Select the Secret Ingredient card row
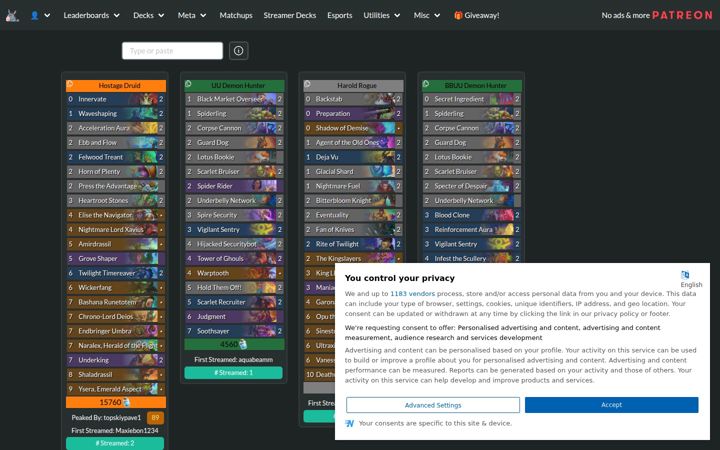Viewport: 720px width, 450px height. click(x=472, y=99)
